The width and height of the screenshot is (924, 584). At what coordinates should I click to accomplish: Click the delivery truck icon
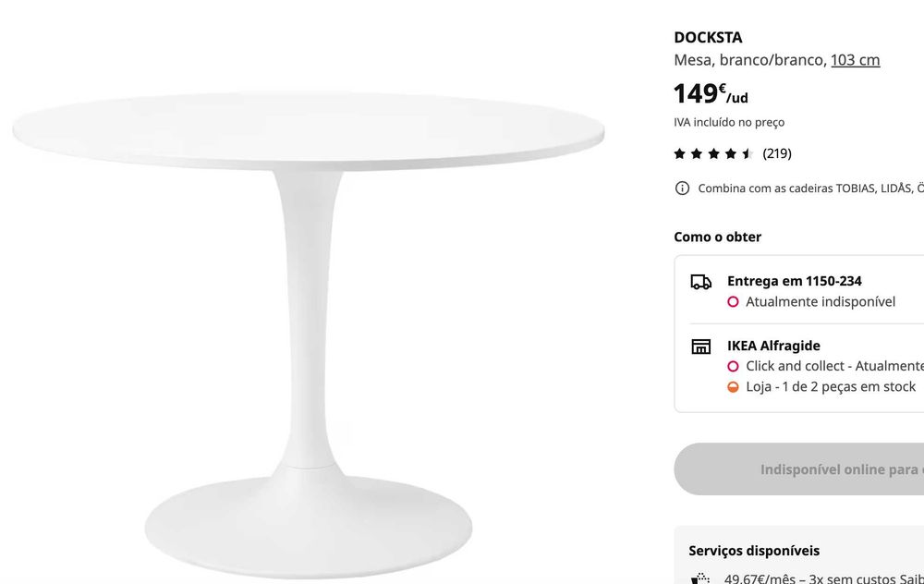pyautogui.click(x=701, y=282)
